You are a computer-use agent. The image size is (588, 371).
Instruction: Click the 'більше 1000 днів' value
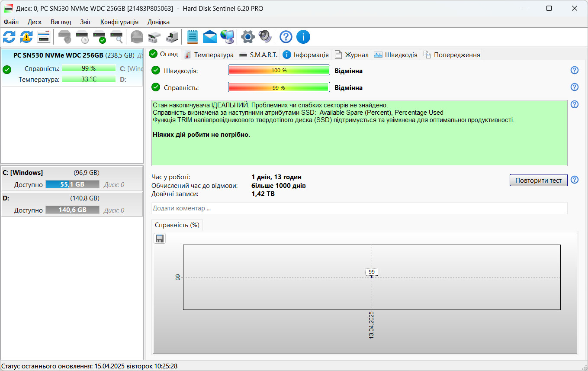tap(279, 186)
